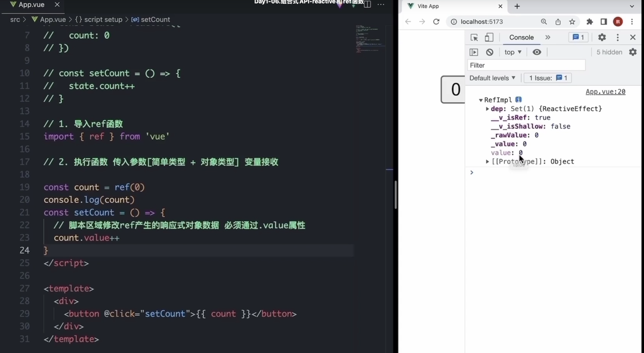Switch to the Console tab

tap(521, 38)
